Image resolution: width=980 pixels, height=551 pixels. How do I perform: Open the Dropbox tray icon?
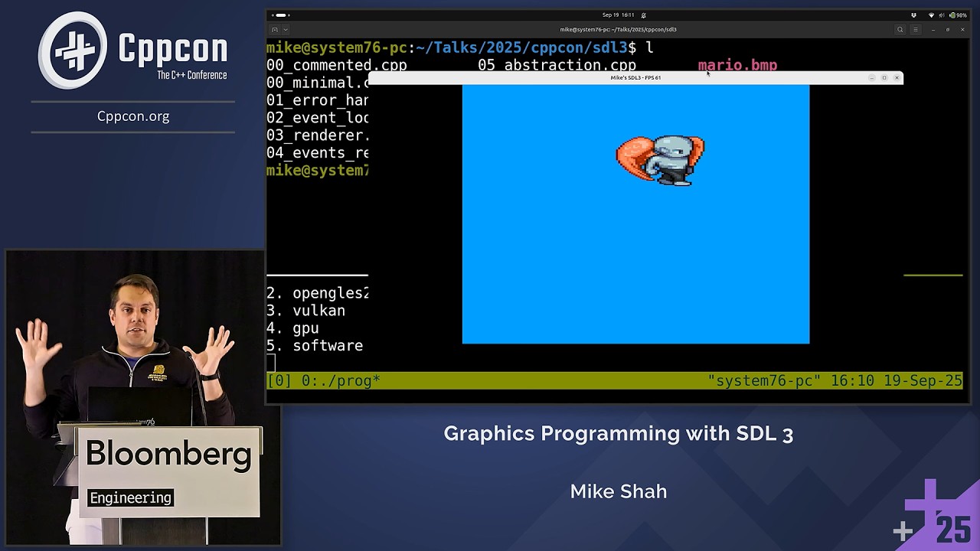(913, 15)
